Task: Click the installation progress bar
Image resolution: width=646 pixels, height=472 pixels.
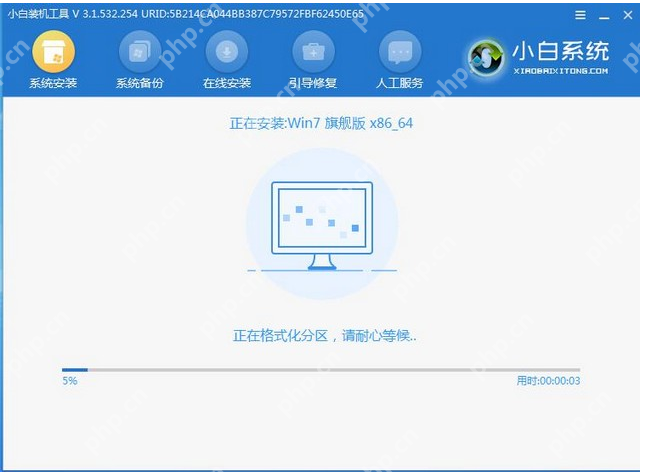Action: (321, 370)
